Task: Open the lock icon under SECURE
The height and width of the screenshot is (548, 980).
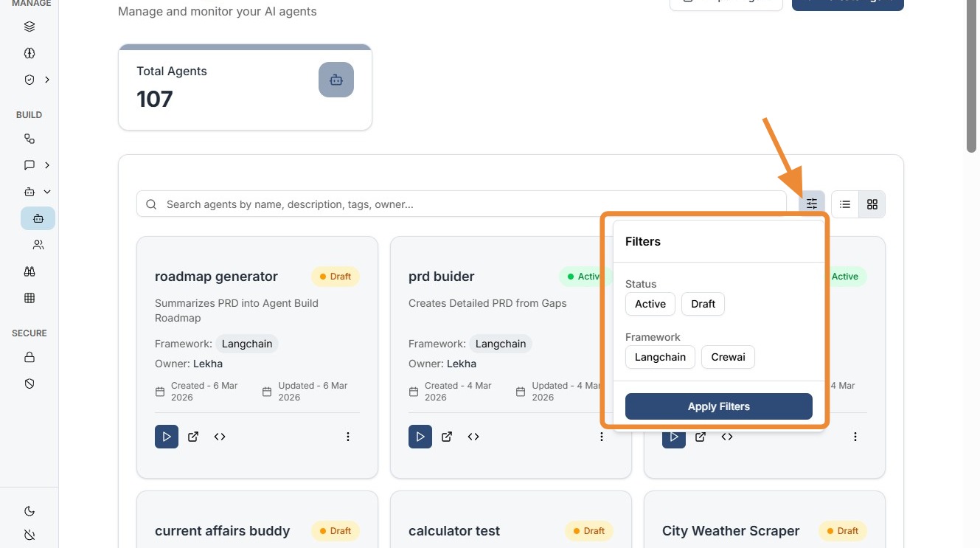Action: pos(29,357)
